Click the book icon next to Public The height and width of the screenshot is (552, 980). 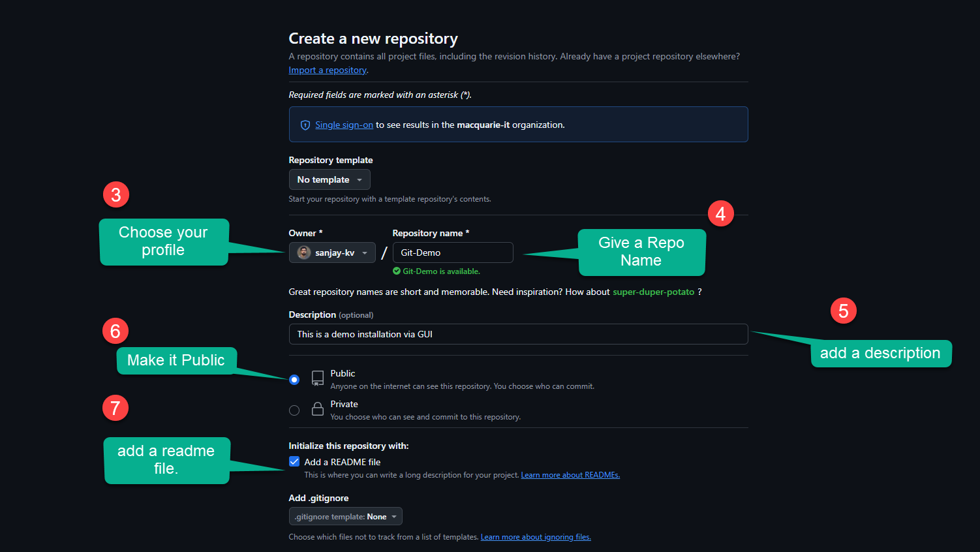point(317,377)
